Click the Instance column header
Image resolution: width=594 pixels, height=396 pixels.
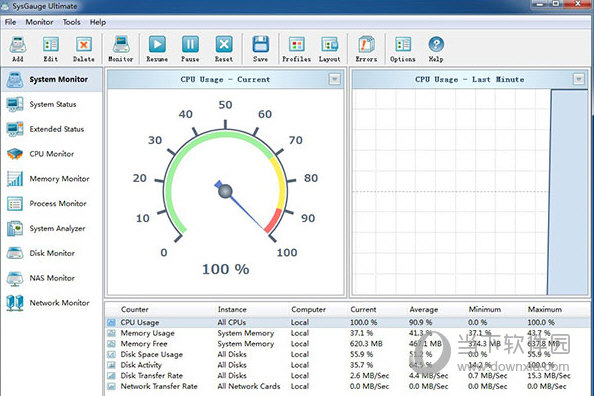point(232,309)
